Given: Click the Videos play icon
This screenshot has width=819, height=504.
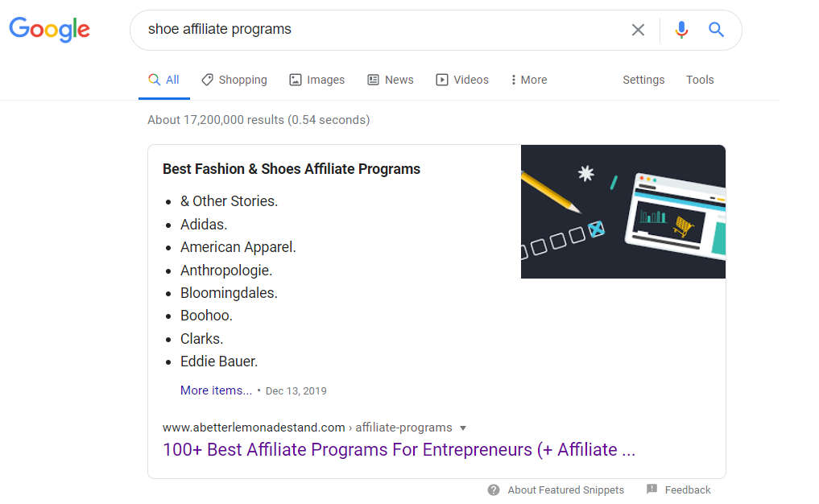Looking at the screenshot, I should pos(442,80).
